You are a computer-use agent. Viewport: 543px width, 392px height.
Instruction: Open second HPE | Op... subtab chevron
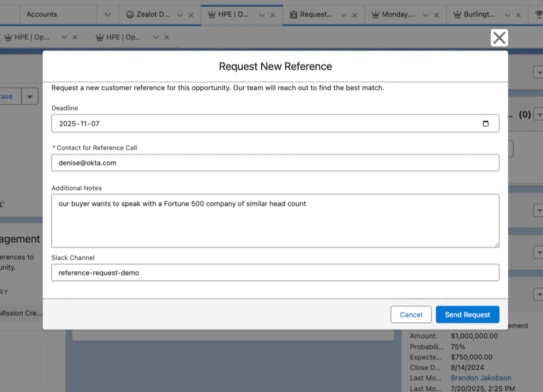coord(156,37)
